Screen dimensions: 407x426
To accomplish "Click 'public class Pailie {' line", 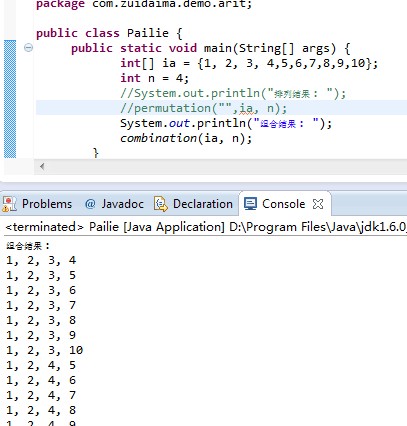I will click(x=109, y=33).
